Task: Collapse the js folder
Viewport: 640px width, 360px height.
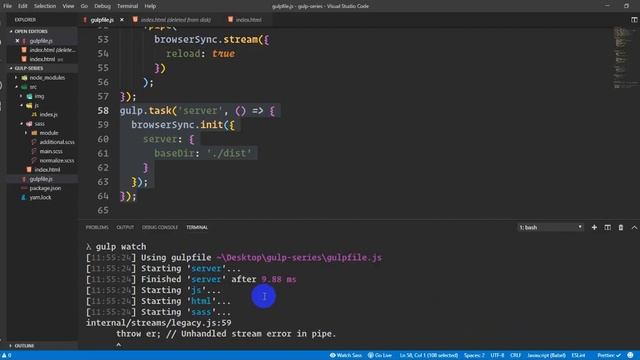Action: click(36, 105)
